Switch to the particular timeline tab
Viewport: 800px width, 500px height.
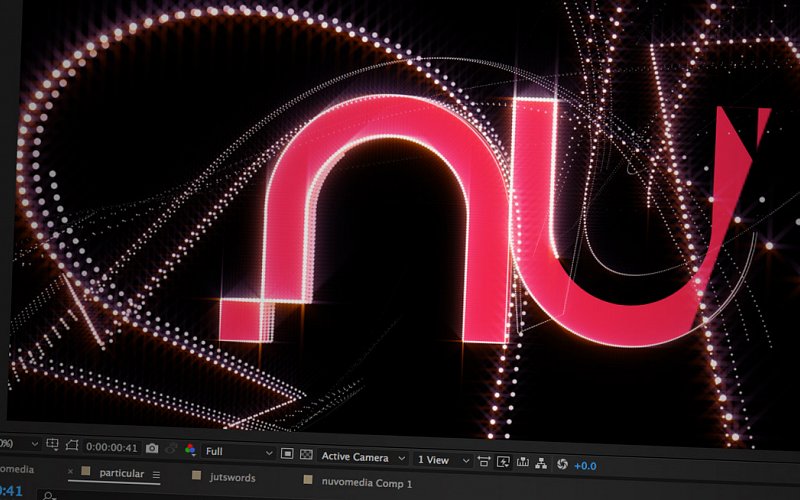coord(121,473)
